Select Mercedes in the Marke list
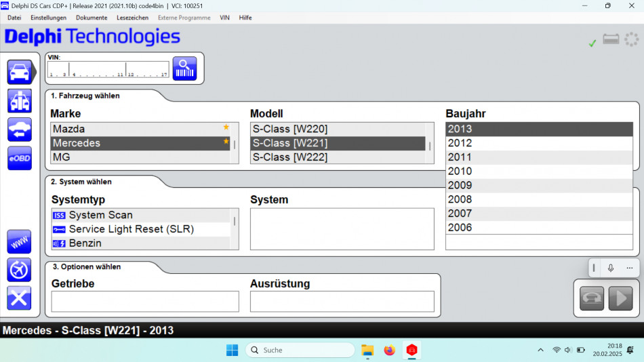The width and height of the screenshot is (644, 362). [x=140, y=143]
